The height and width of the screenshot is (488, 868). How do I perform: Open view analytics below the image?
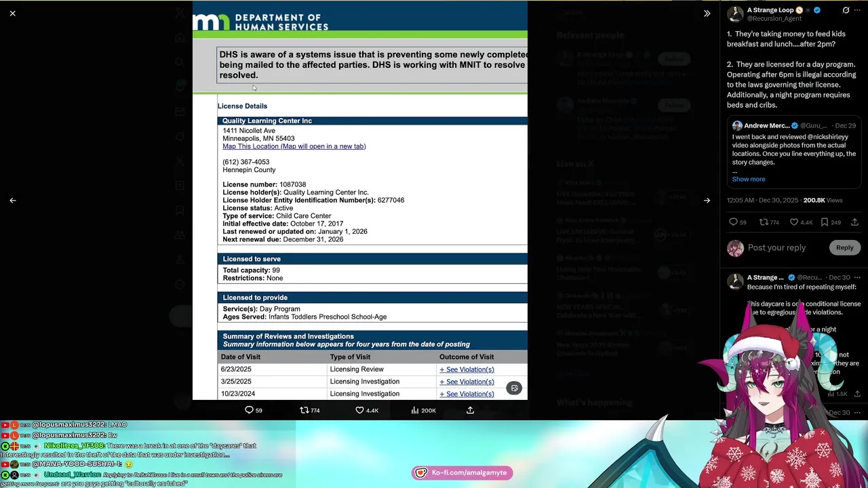click(415, 410)
